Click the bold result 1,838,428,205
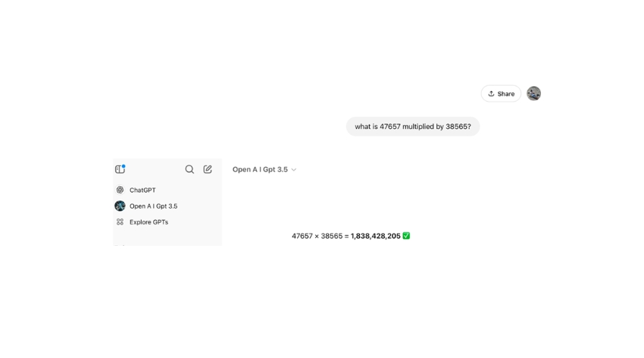Screen dimensions: 644x358 tap(376, 236)
